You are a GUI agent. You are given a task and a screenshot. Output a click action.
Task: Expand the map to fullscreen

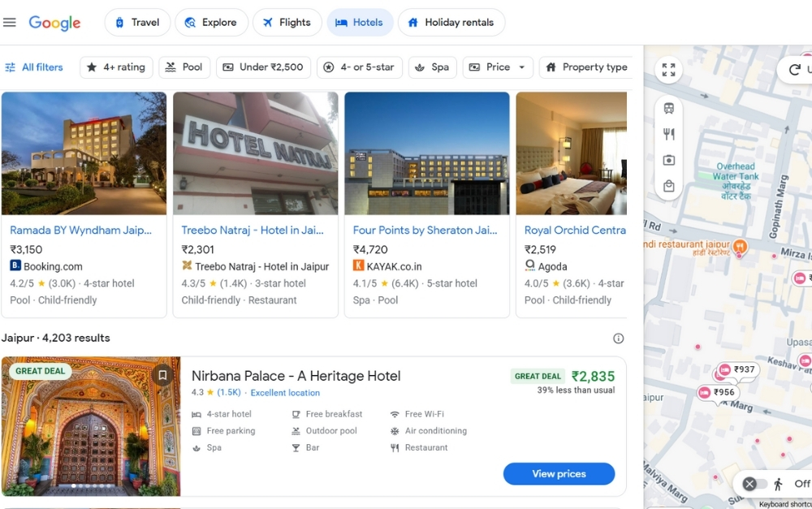click(668, 70)
